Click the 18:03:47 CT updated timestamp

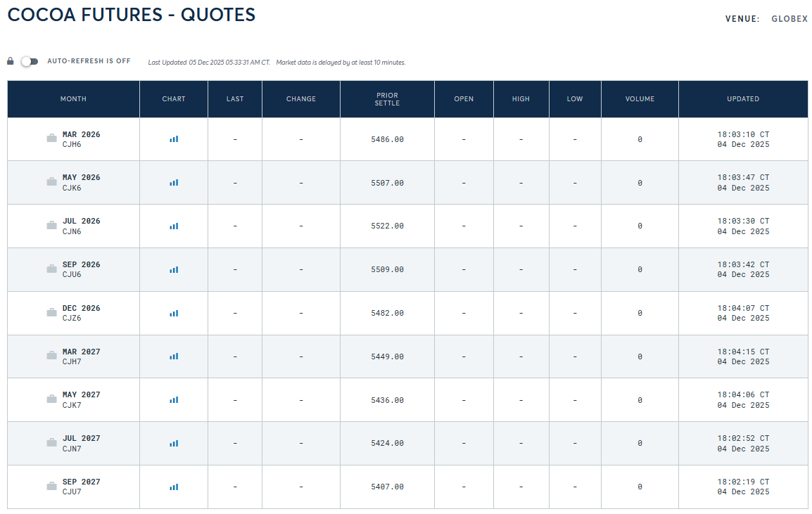743,178
